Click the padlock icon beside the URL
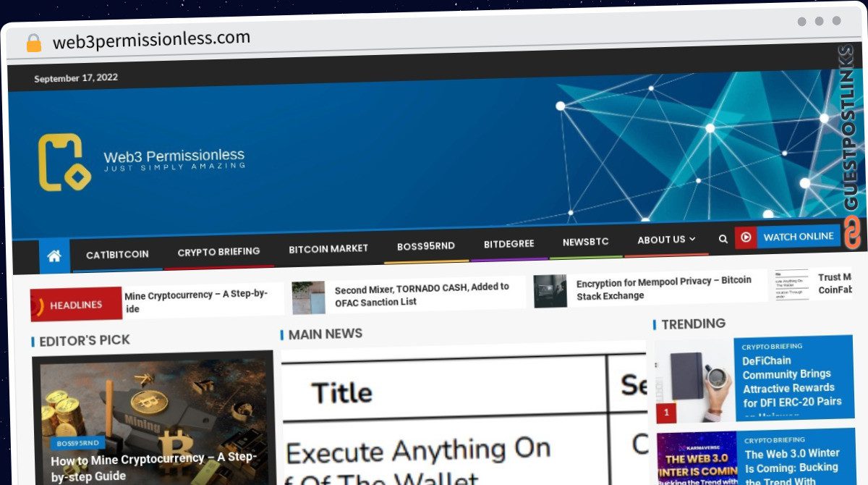Screen dimensions: 868x485 tap(33, 43)
